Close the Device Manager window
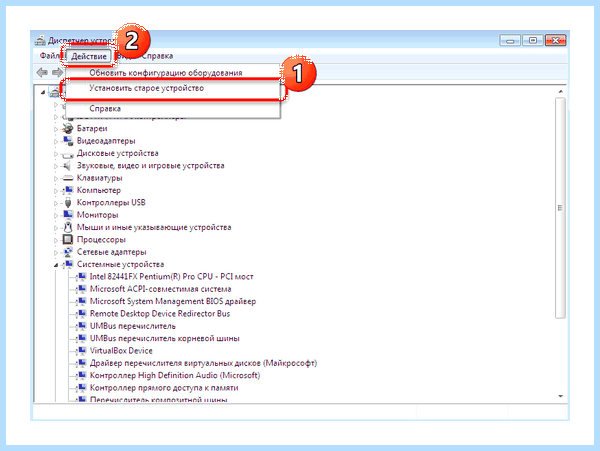The width and height of the screenshot is (600, 451). click(x=556, y=40)
